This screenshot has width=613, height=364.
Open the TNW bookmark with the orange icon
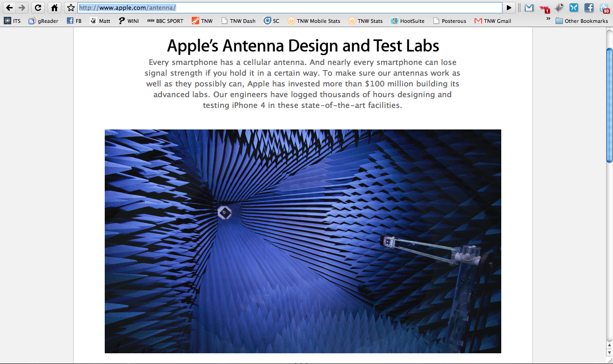click(x=202, y=21)
